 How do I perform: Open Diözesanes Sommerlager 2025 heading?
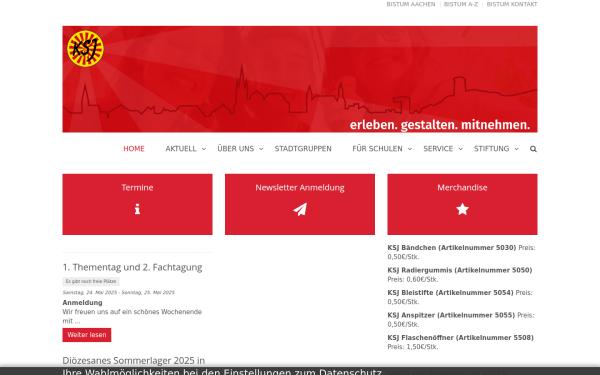(x=134, y=360)
